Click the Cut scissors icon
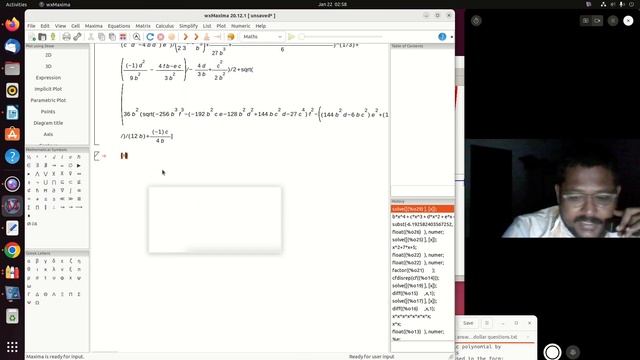 pos(91,37)
